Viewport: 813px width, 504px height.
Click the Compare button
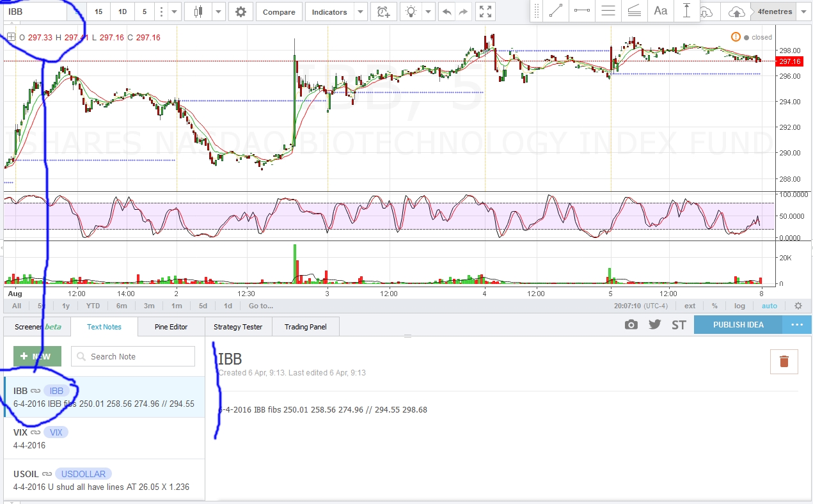[279, 12]
